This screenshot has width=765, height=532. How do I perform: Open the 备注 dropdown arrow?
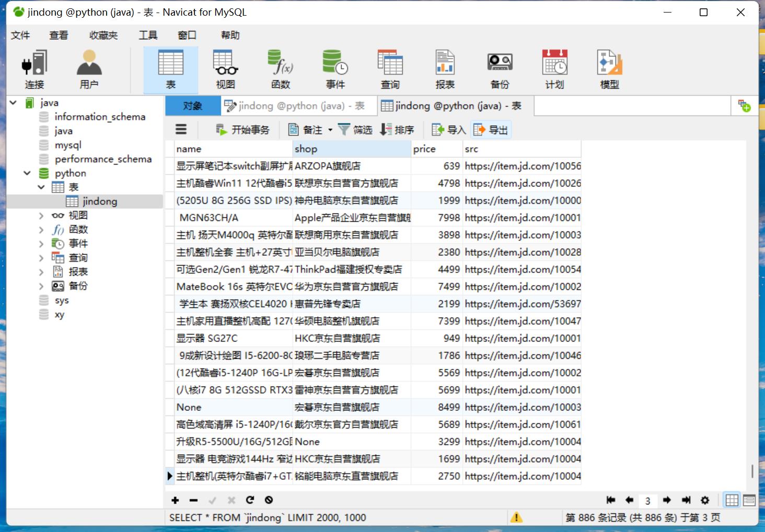pyautogui.click(x=330, y=130)
